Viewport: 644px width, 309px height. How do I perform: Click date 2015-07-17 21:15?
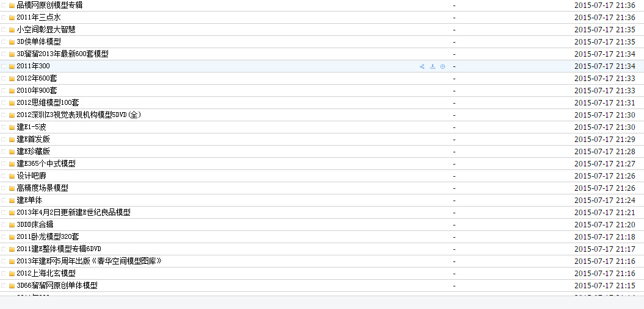pyautogui.click(x=604, y=286)
